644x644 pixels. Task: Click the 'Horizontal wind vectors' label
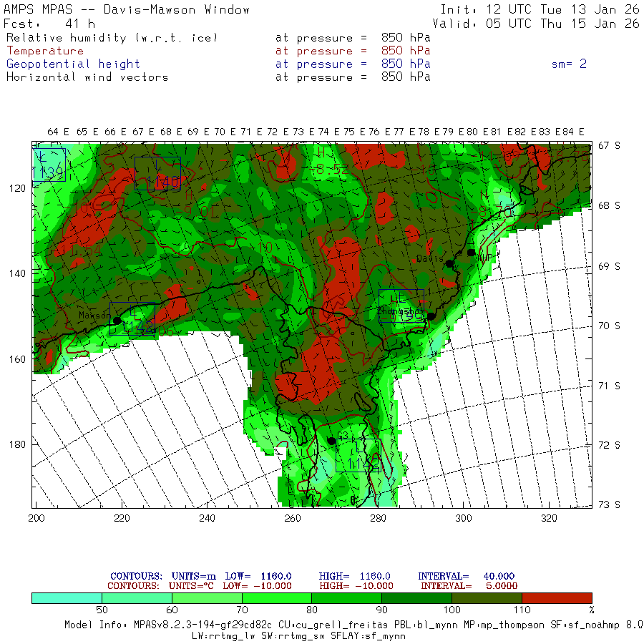87,77
